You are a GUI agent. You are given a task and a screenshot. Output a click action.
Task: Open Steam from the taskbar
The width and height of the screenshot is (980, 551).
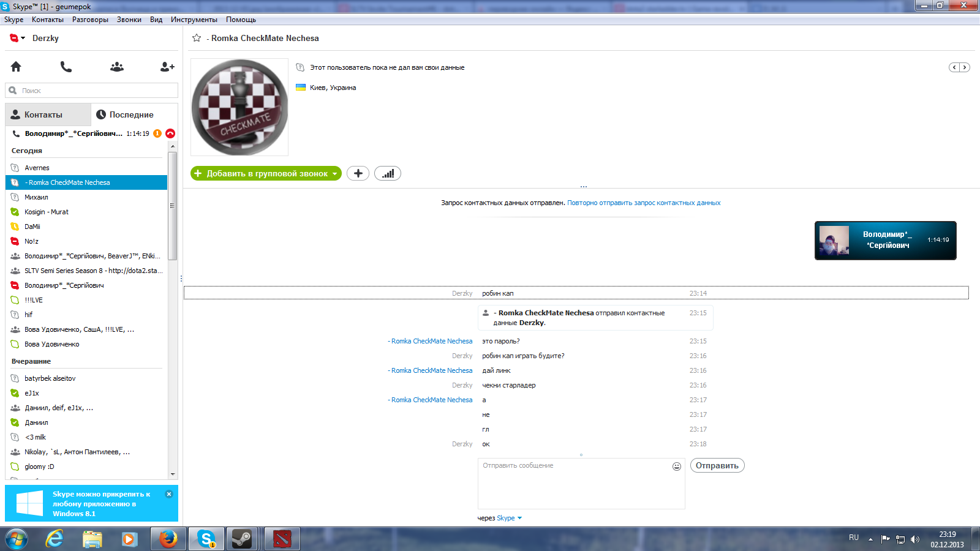243,539
